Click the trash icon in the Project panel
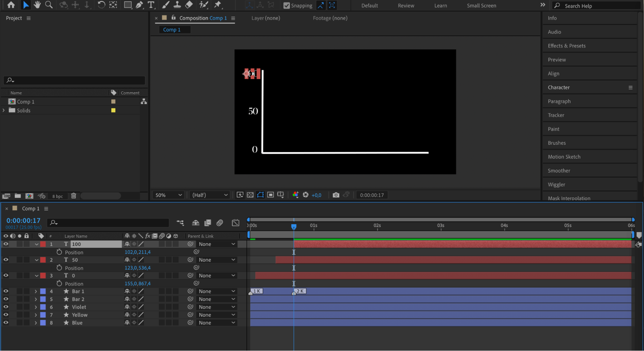This screenshot has width=644, height=351. [x=73, y=196]
